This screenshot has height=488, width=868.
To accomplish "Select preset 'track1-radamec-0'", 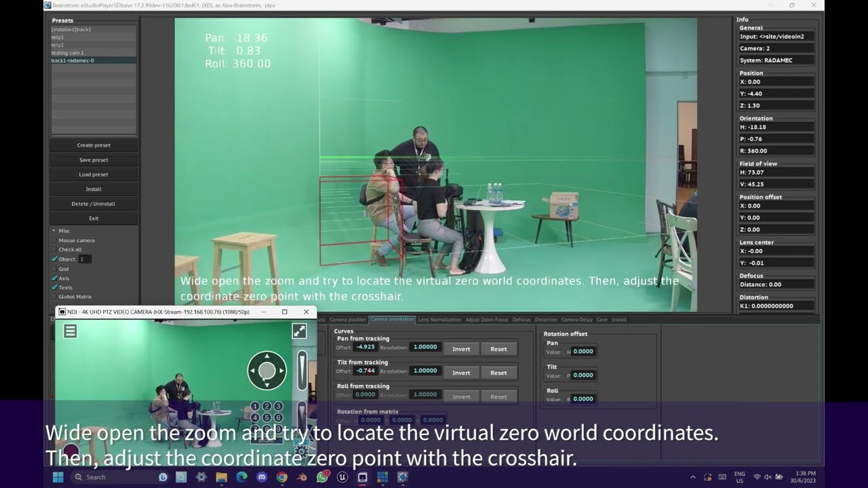I will tap(94, 60).
